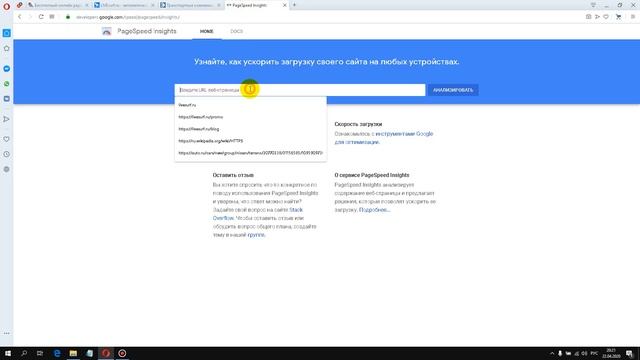Choose the wikipedia HTTPS suggestion
The image size is (640, 360).
(251, 141)
